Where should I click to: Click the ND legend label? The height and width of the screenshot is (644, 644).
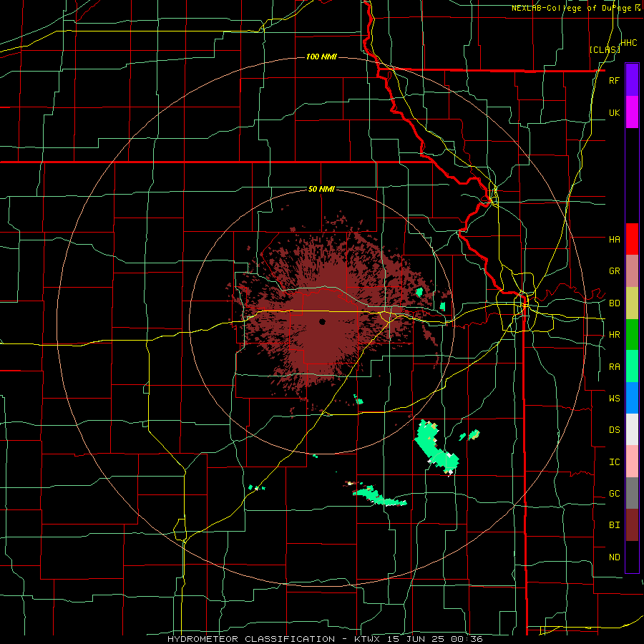pos(614,557)
